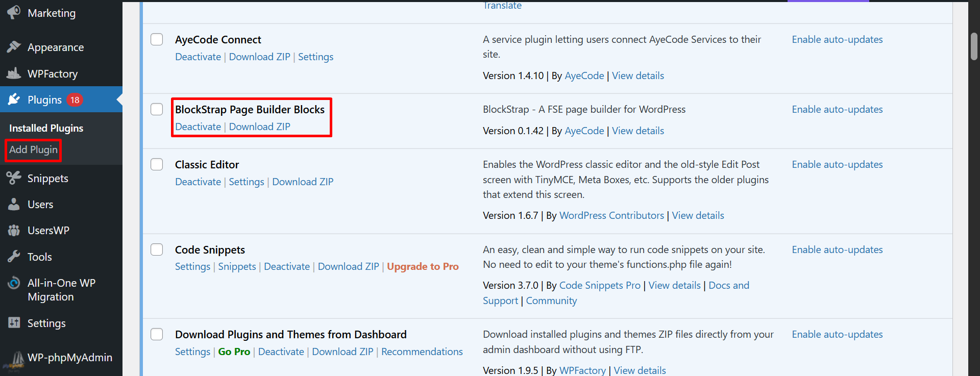Click the WPFactory factory icon
This screenshot has width=980, height=376.
pos(14,73)
